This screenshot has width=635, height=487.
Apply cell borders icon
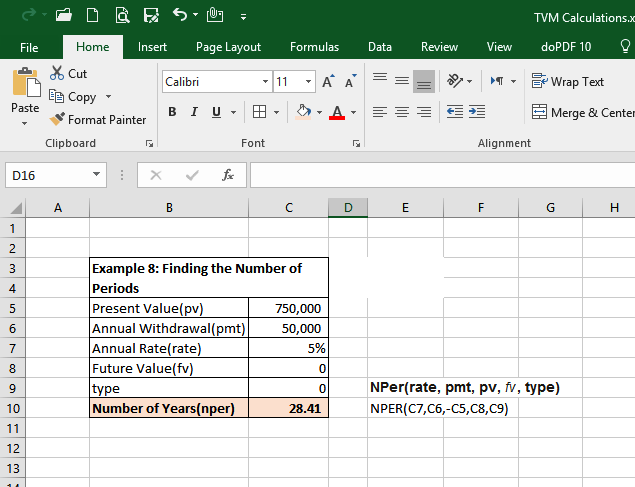pos(259,112)
